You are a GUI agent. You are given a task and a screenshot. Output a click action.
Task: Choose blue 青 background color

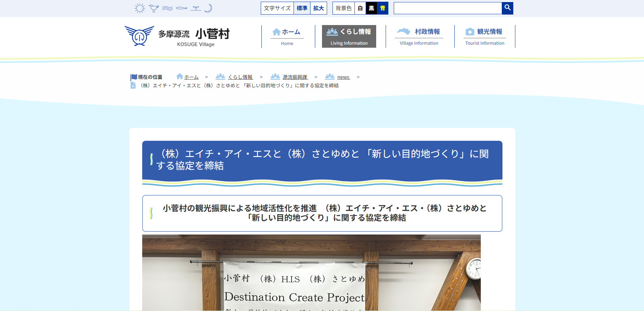click(x=383, y=8)
